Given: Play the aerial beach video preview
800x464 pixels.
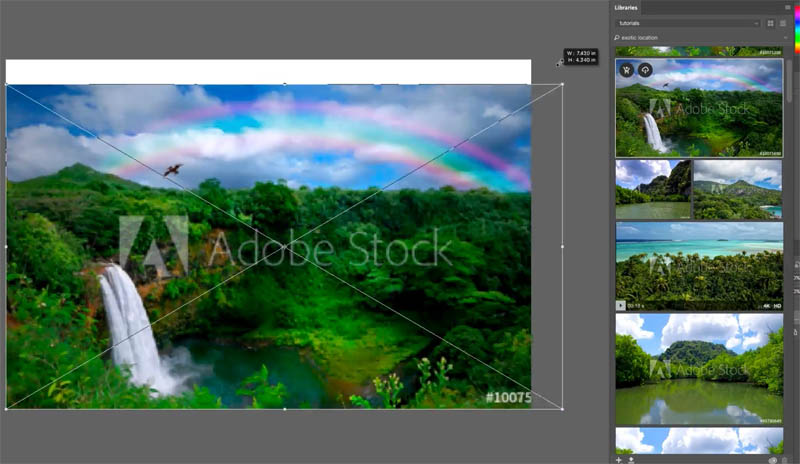Looking at the screenshot, I should (x=620, y=305).
